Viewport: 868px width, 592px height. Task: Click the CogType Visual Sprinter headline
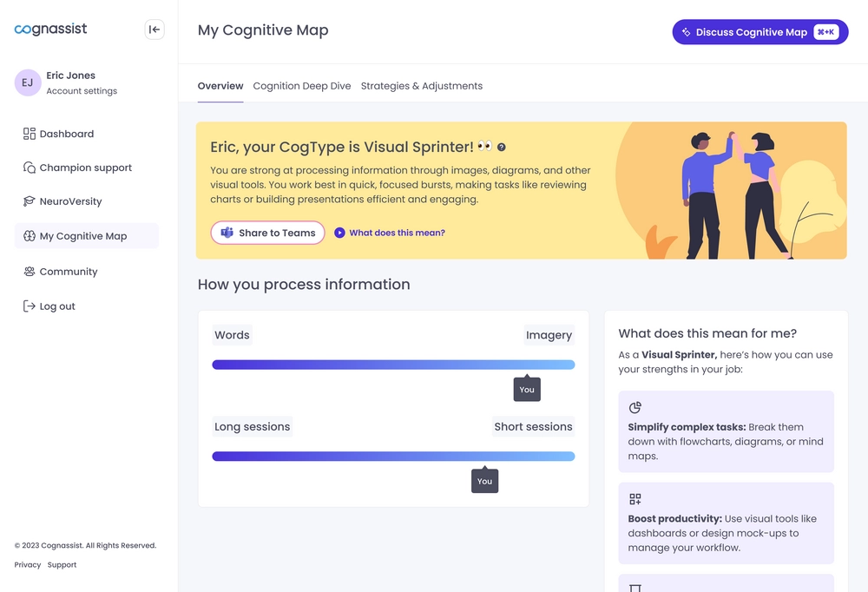tap(341, 147)
